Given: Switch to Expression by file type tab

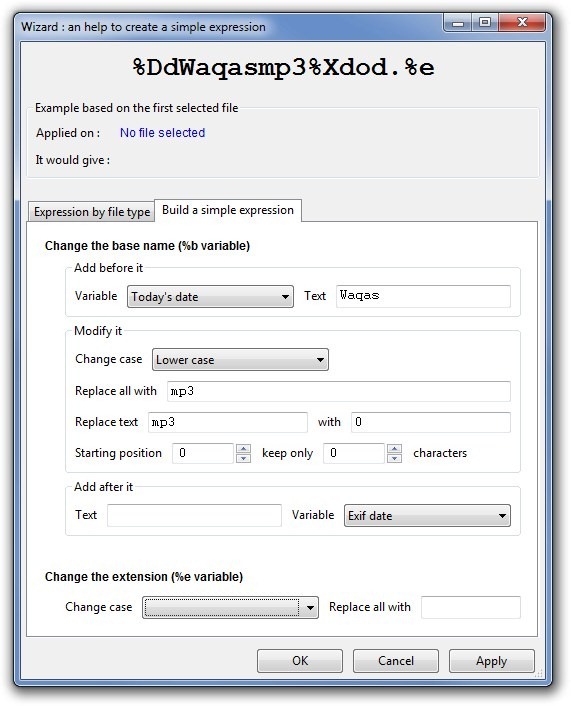Looking at the screenshot, I should pos(92,212).
